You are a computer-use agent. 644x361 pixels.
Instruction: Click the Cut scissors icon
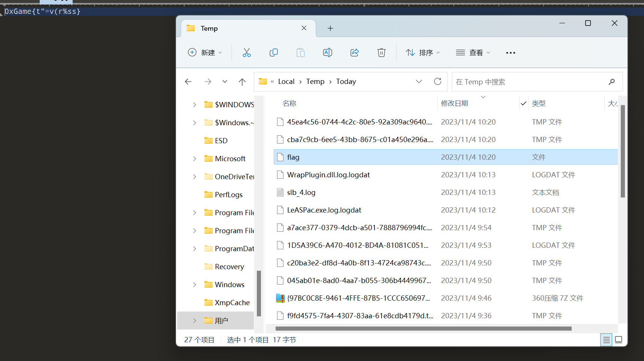[246, 52]
